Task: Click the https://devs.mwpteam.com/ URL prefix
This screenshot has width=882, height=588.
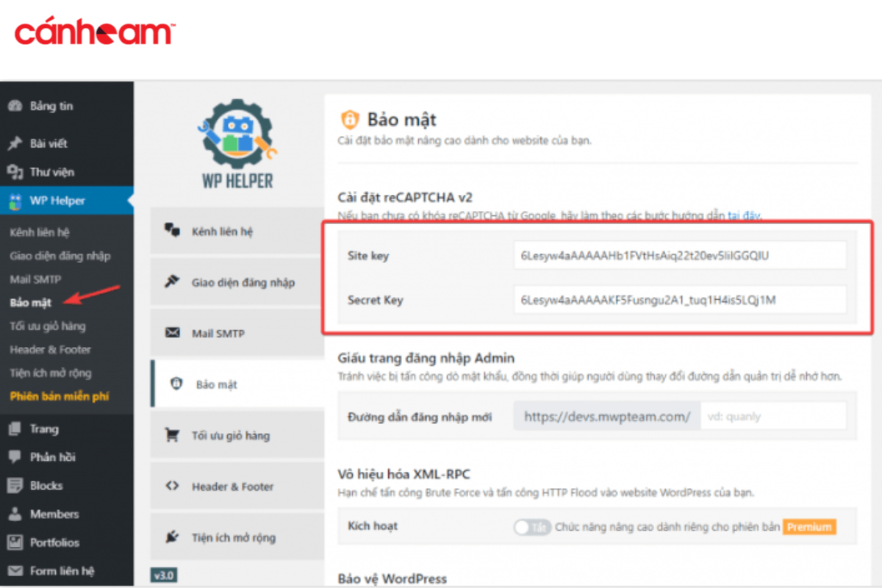Action: (607, 417)
